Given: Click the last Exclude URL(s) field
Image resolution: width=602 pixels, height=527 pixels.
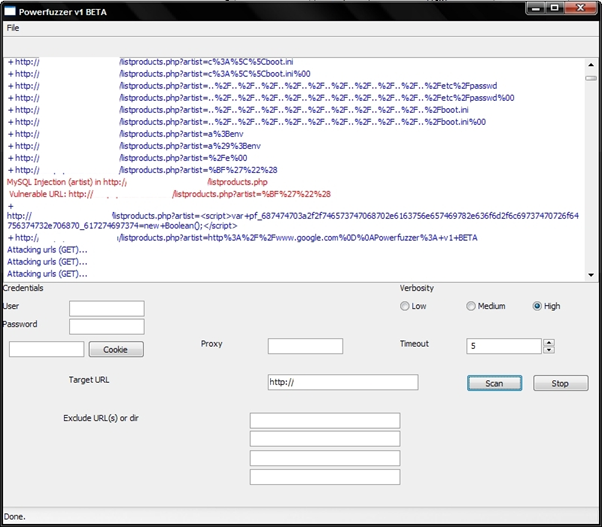Looking at the screenshot, I should (x=324, y=477).
